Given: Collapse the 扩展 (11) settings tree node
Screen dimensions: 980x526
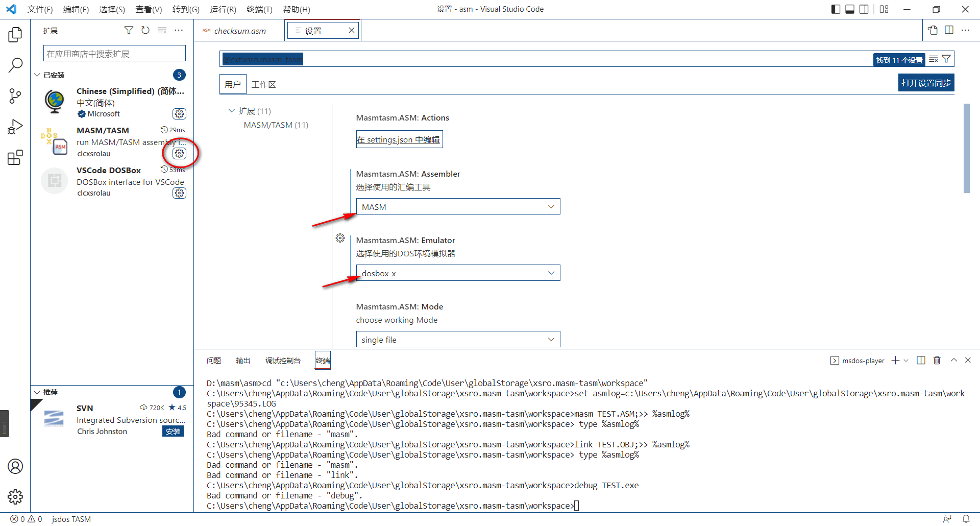Looking at the screenshot, I should click(x=231, y=111).
